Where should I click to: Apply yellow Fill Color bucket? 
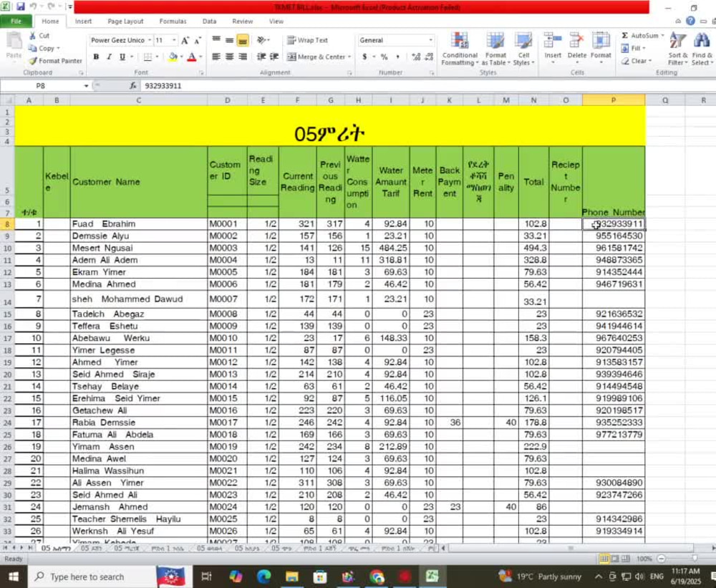[x=173, y=57]
